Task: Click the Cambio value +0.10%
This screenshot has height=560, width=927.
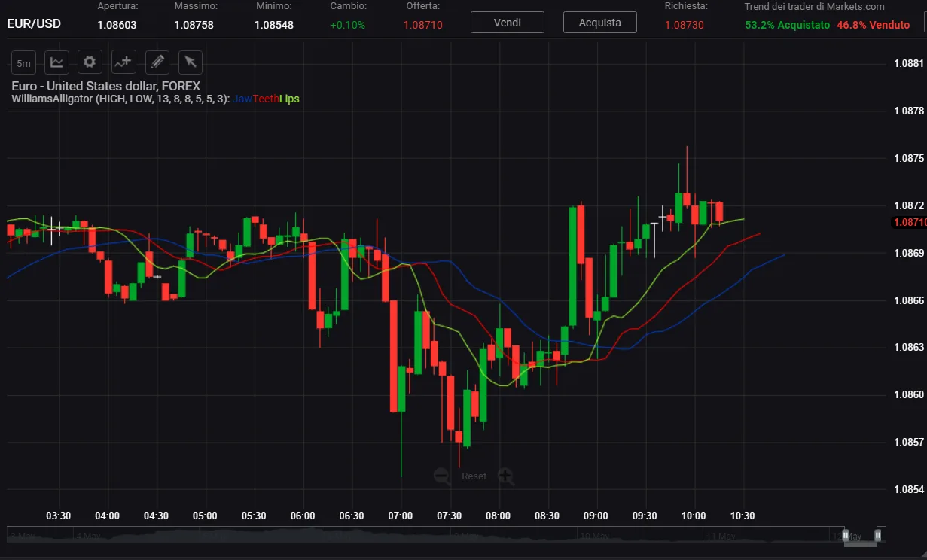Action: [348, 25]
